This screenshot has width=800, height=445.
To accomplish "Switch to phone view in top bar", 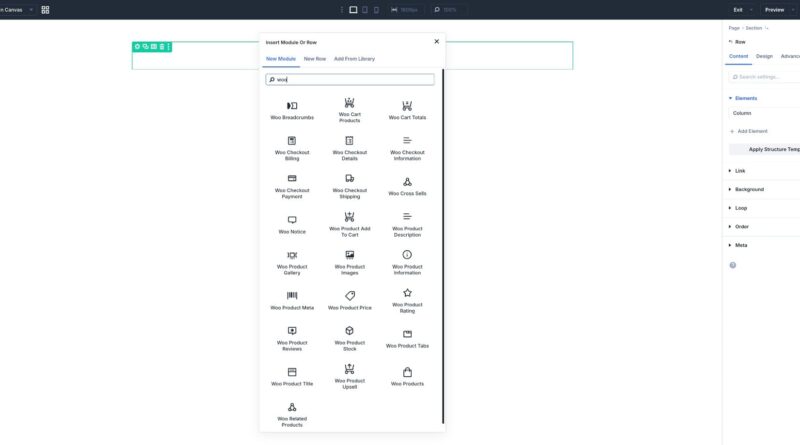I will tap(376, 10).
